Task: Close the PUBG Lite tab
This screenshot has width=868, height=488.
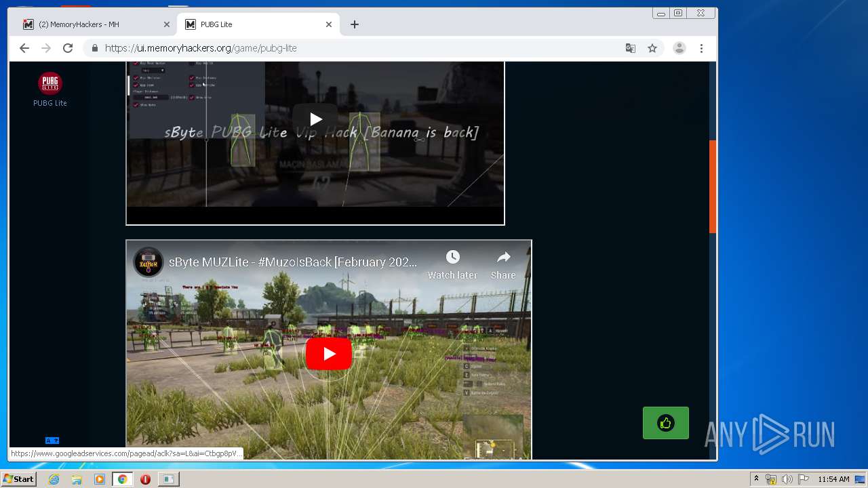Action: 329,24
